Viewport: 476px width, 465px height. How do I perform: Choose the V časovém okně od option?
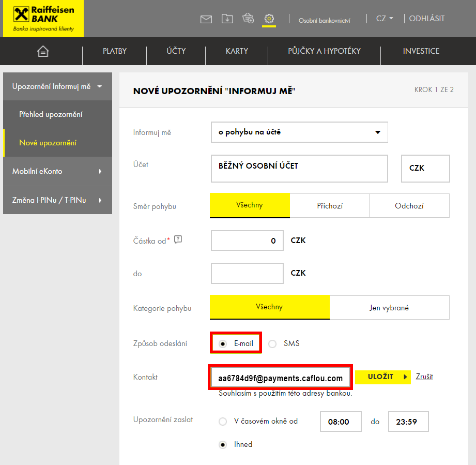223,421
